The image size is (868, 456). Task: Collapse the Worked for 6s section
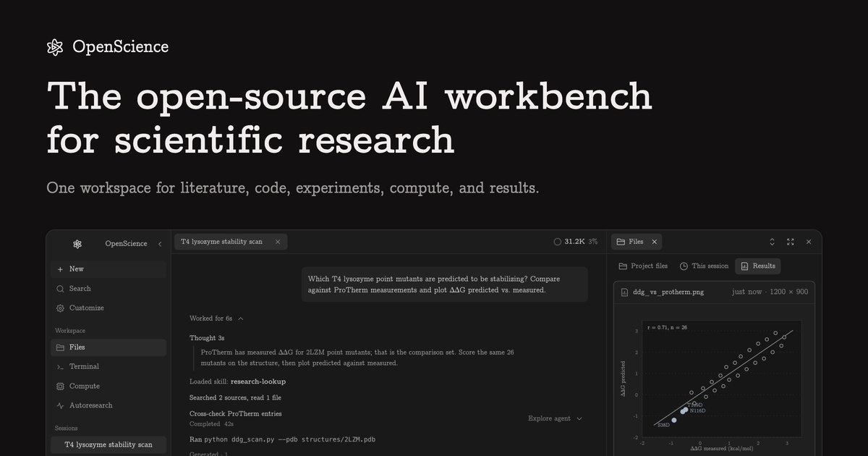pyautogui.click(x=216, y=318)
